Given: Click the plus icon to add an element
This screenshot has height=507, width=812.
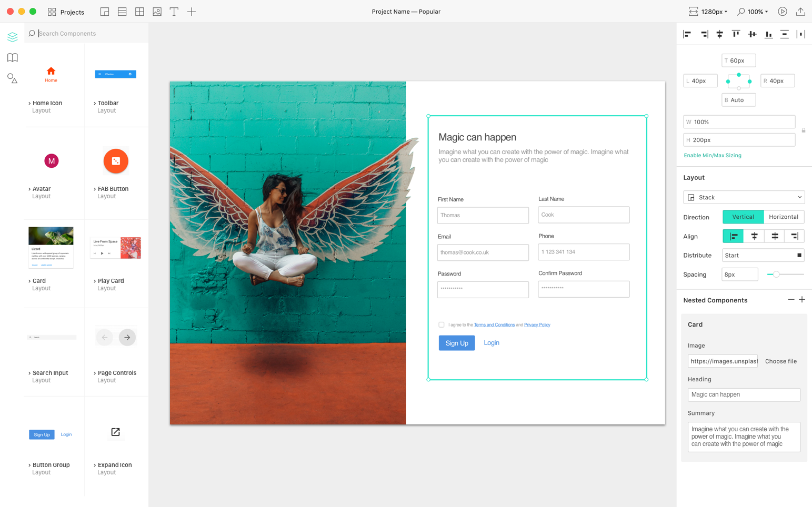Looking at the screenshot, I should click(x=192, y=11).
